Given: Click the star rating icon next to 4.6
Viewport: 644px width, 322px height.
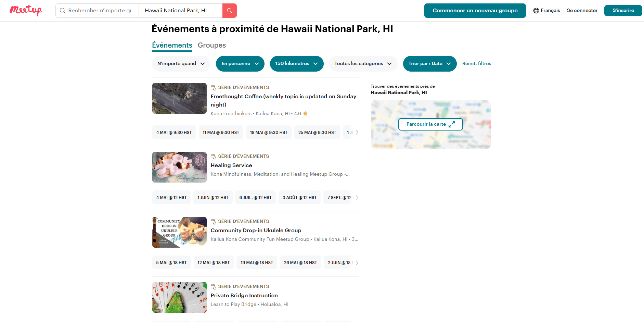Looking at the screenshot, I should (305, 113).
